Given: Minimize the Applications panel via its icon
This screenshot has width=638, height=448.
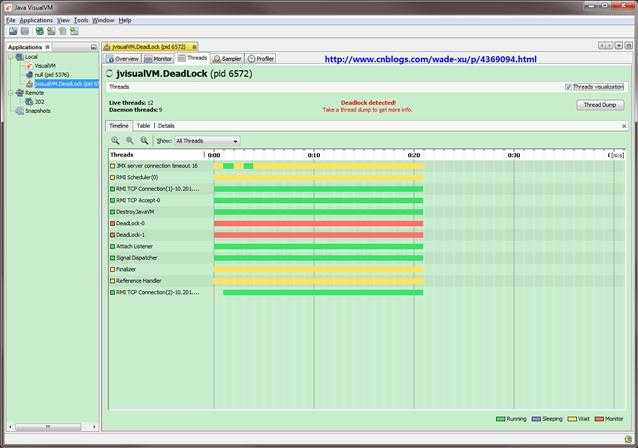Looking at the screenshot, I should coord(94,47).
